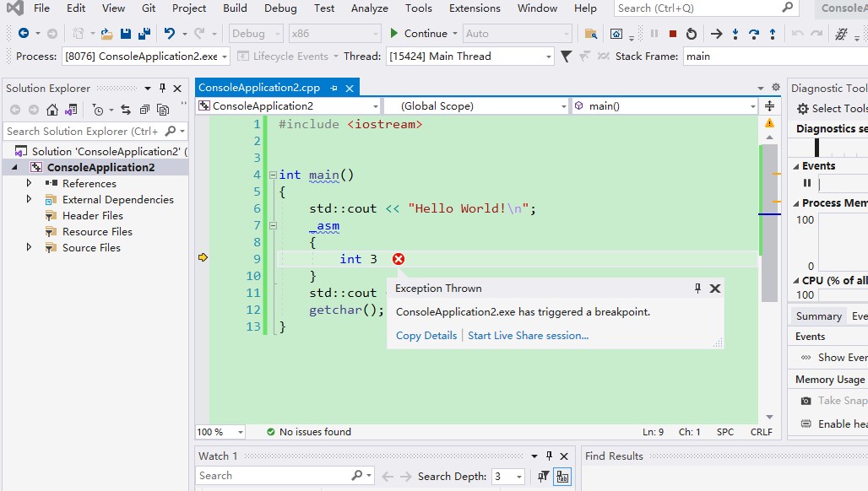868x491 pixels.
Task: Toggle auto-hide pin on Watch 1 panel
Action: [x=549, y=456]
